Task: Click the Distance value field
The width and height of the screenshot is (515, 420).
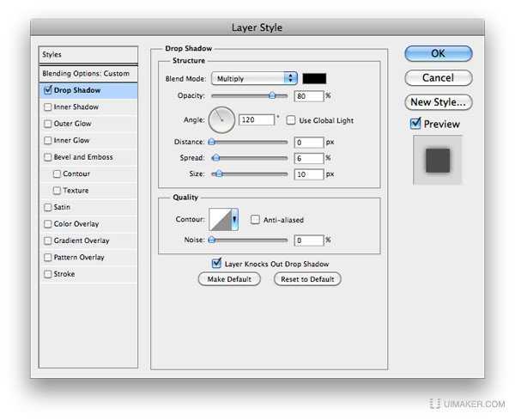Action: point(309,143)
